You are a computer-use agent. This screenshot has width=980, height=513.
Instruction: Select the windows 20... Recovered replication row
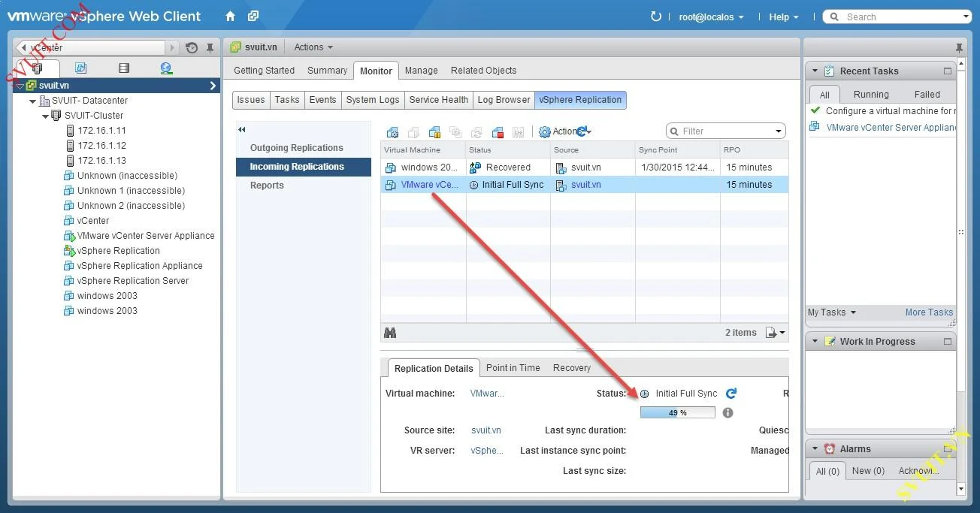[x=584, y=167]
